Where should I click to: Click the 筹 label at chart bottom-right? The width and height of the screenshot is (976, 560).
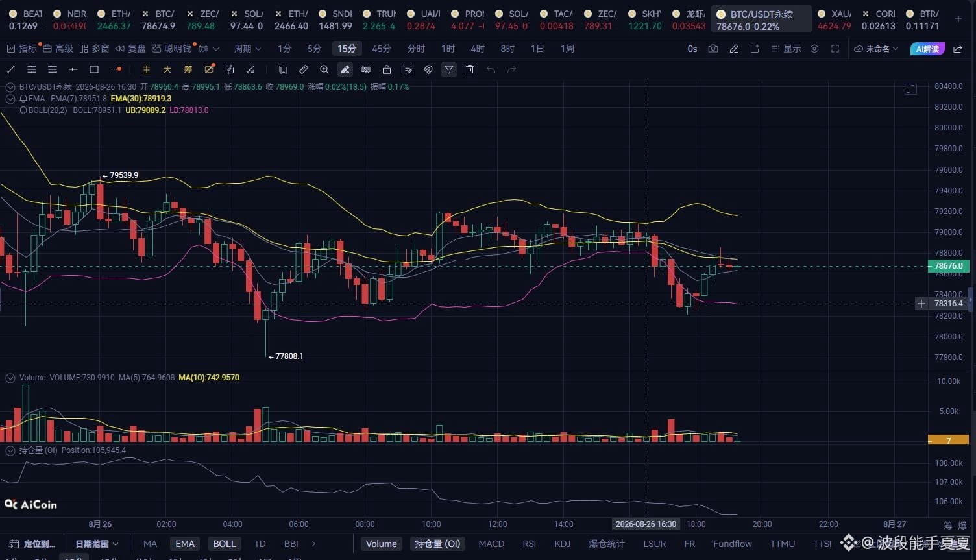click(x=948, y=524)
